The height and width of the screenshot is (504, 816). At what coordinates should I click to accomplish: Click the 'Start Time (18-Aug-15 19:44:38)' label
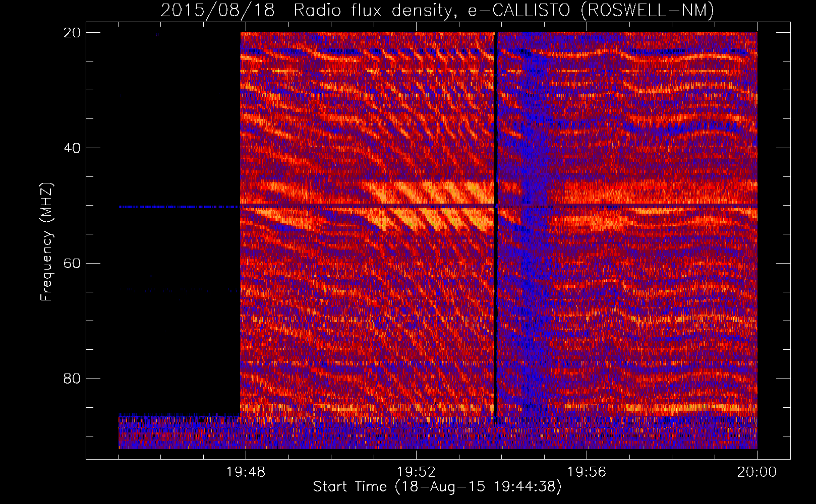437,487
